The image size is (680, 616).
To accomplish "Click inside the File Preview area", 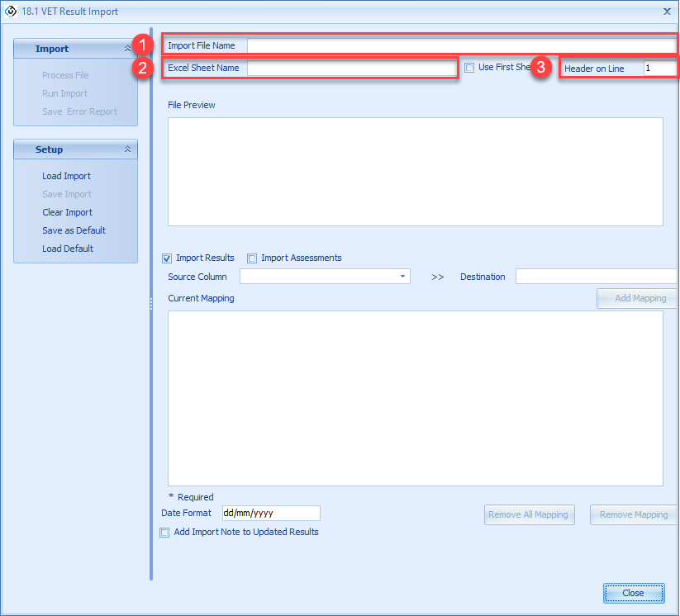I will click(x=415, y=172).
